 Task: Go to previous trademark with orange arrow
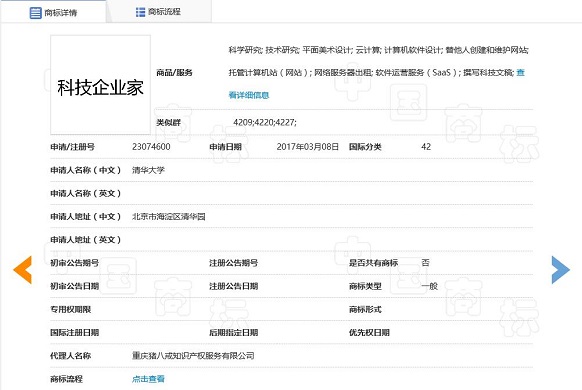pyautogui.click(x=23, y=270)
